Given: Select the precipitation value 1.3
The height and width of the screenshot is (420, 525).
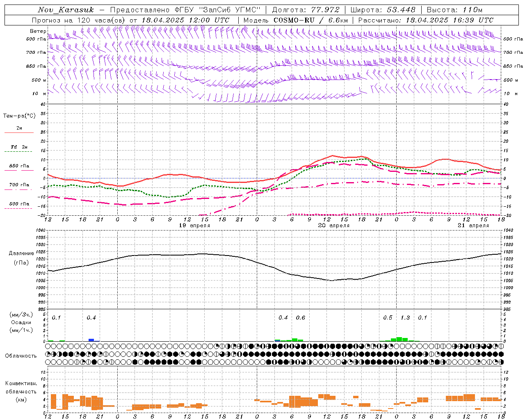Looking at the screenshot, I should [405, 318].
